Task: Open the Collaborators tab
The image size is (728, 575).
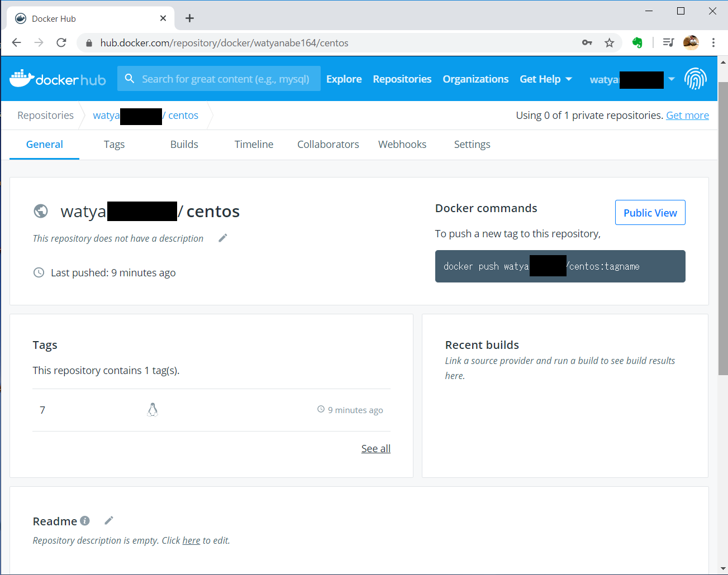Action: point(328,145)
